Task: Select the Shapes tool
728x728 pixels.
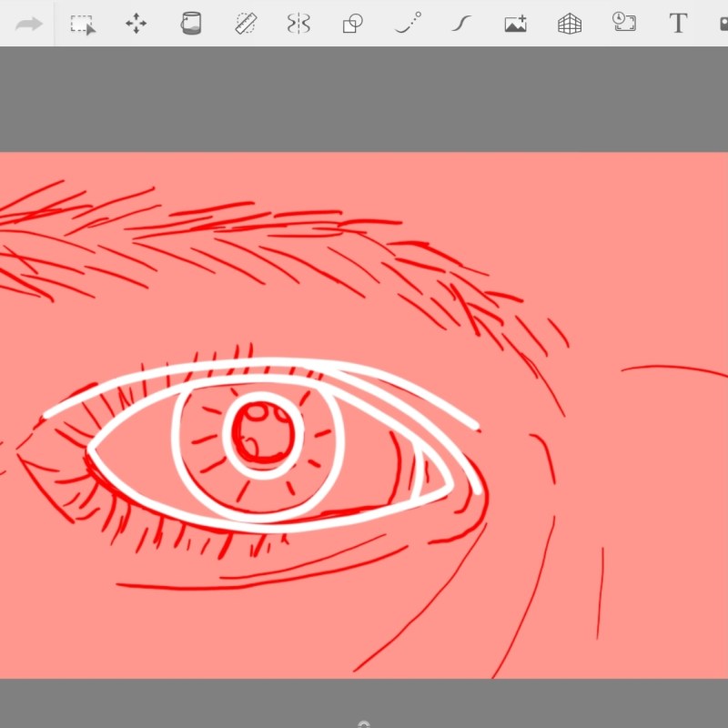Action: [352, 24]
